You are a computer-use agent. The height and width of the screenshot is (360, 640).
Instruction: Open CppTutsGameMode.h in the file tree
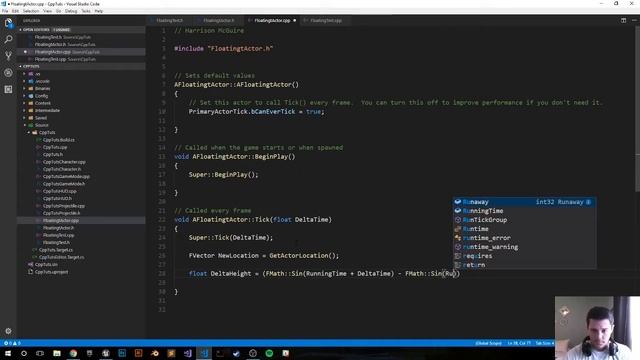pyautogui.click(x=64, y=184)
